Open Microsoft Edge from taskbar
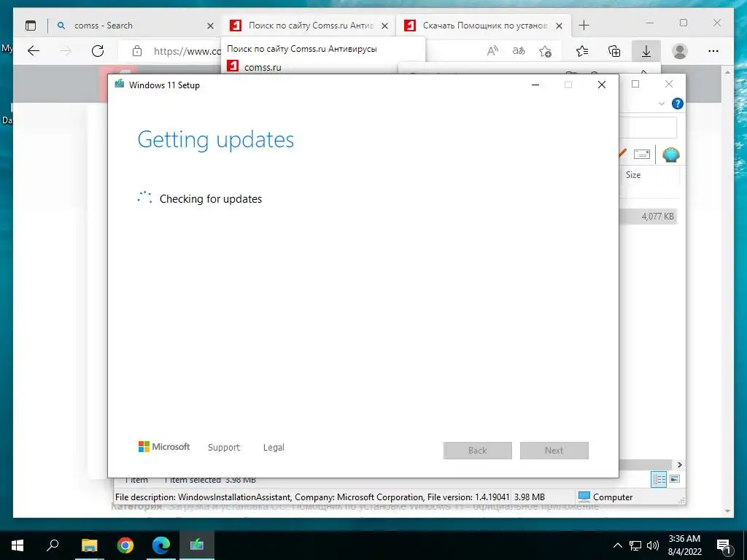 click(161, 545)
